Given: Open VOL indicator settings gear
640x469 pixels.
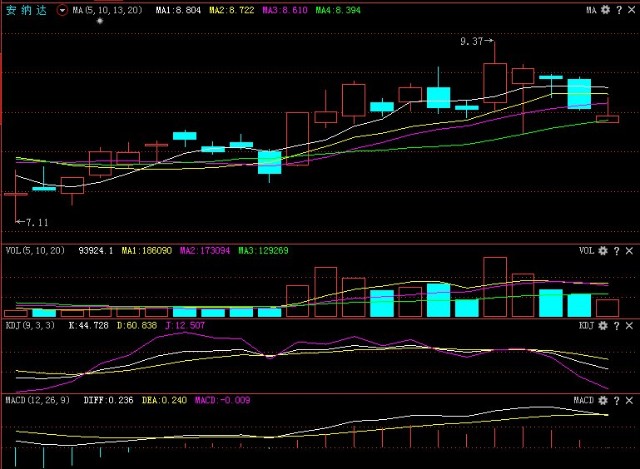Looking at the screenshot, I should (603, 250).
